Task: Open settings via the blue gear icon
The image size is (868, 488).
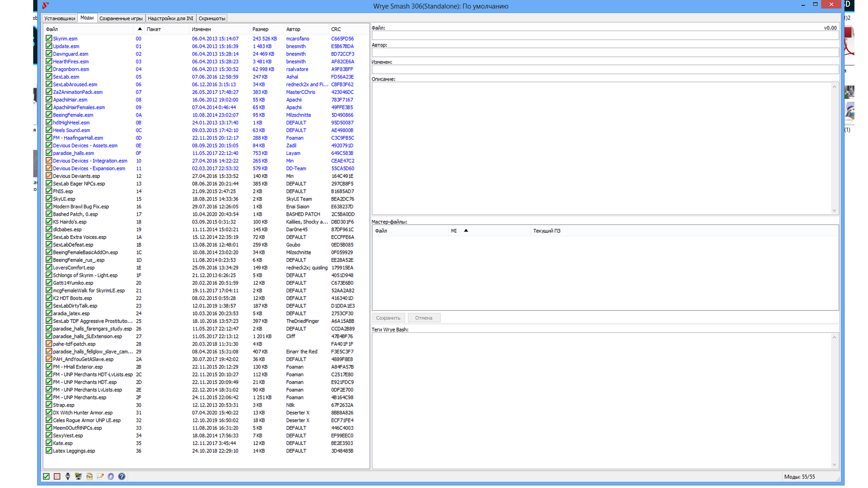Action: [x=111, y=476]
